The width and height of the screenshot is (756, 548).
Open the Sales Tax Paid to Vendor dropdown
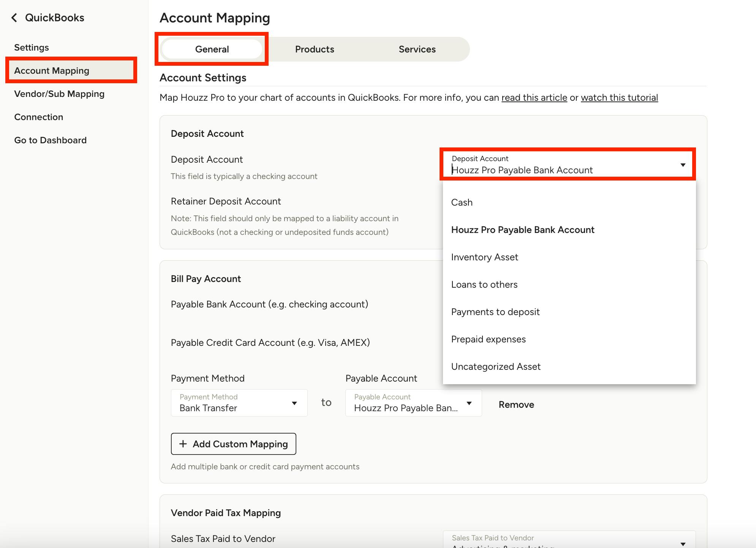tap(683, 543)
